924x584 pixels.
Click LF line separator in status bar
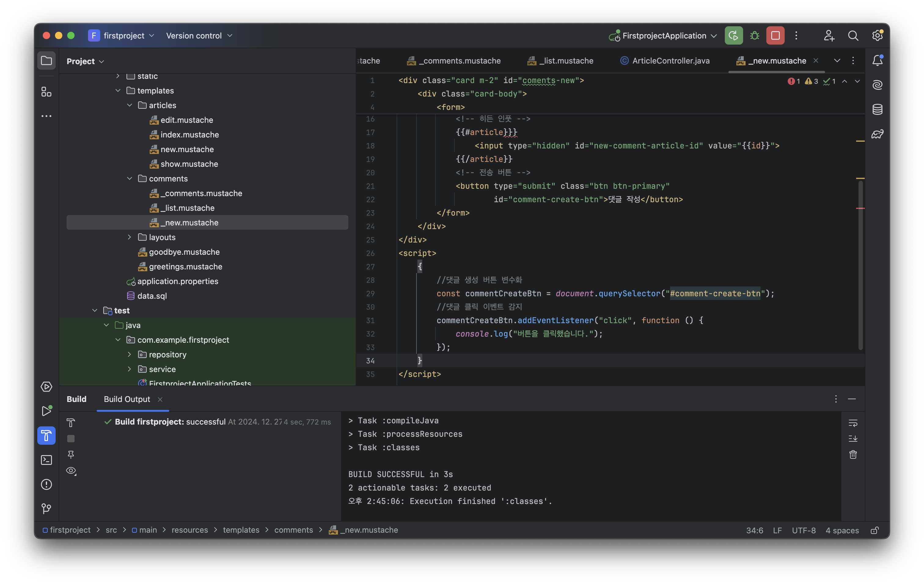777,530
